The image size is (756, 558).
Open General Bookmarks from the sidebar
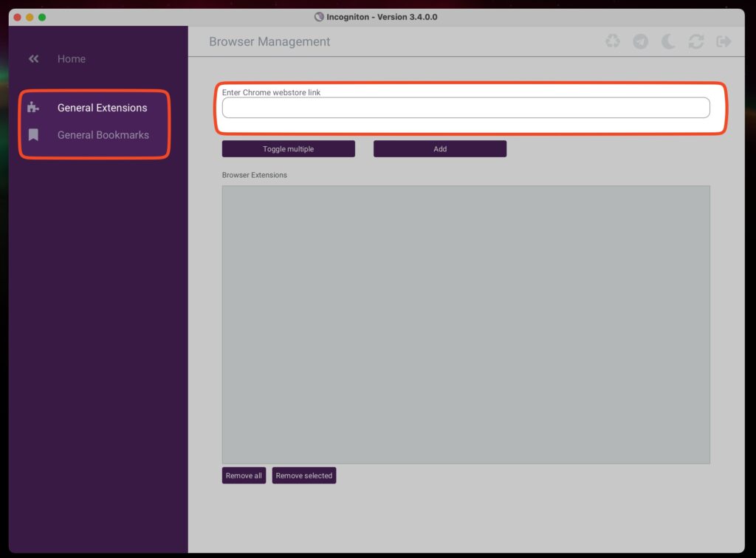point(102,134)
